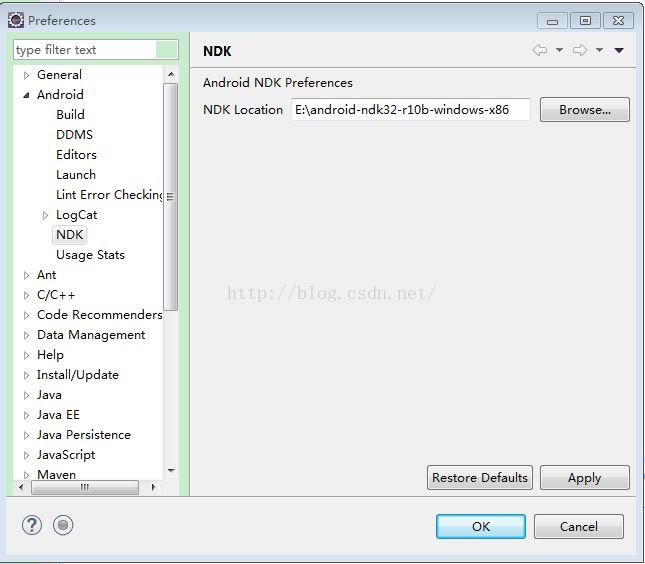This screenshot has height=564, width=645.
Task: Expand the LogCat tree node
Action: [46, 215]
